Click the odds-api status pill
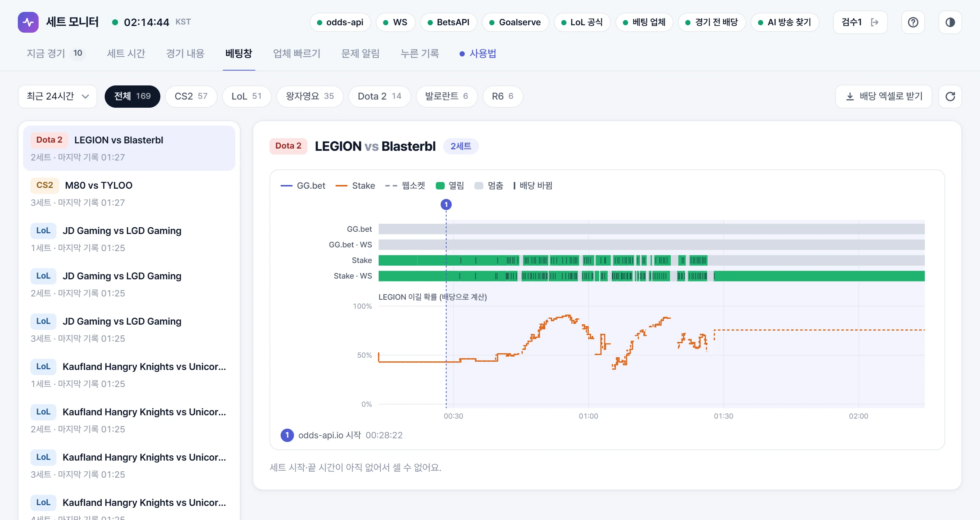Viewport: 980px width, 520px height. pos(340,22)
